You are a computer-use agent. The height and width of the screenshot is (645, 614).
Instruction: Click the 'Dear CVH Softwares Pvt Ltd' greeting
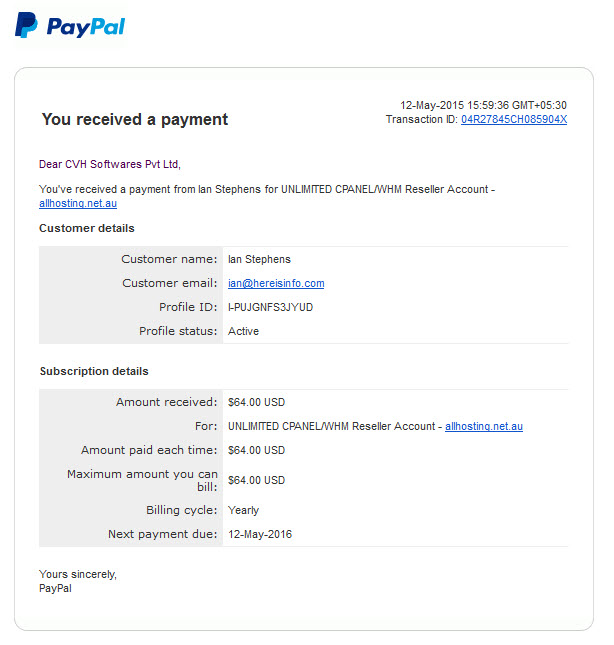click(110, 164)
